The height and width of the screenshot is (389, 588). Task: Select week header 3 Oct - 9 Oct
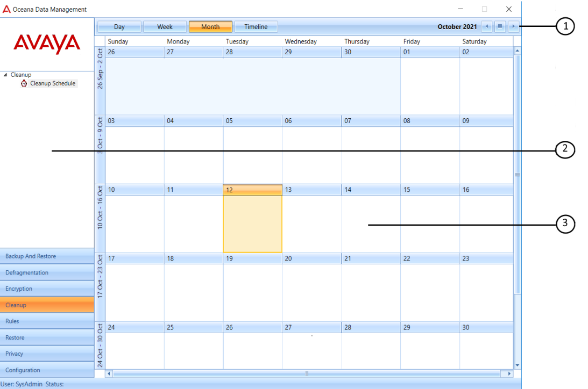(100, 150)
